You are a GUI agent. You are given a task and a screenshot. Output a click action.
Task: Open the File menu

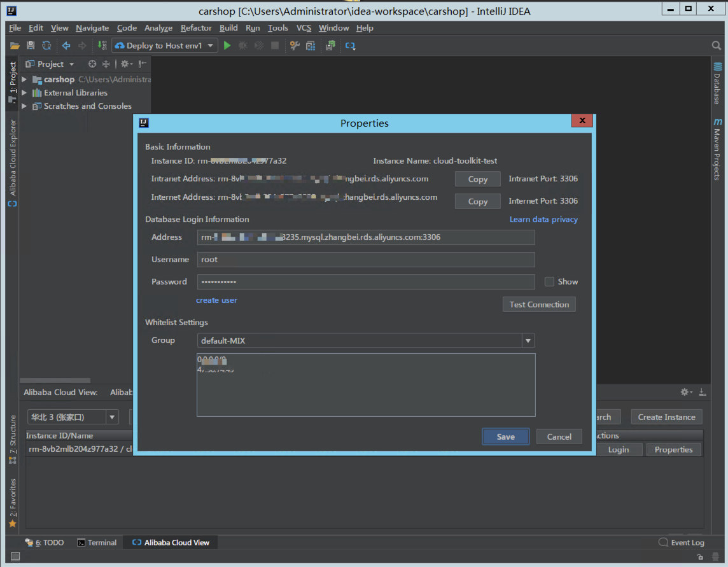[15, 28]
